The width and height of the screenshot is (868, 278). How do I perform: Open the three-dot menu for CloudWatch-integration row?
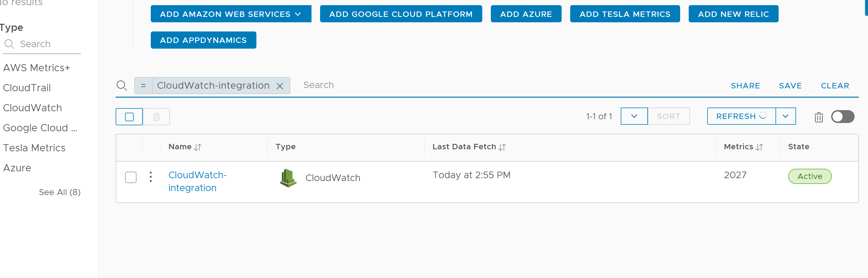tap(151, 177)
